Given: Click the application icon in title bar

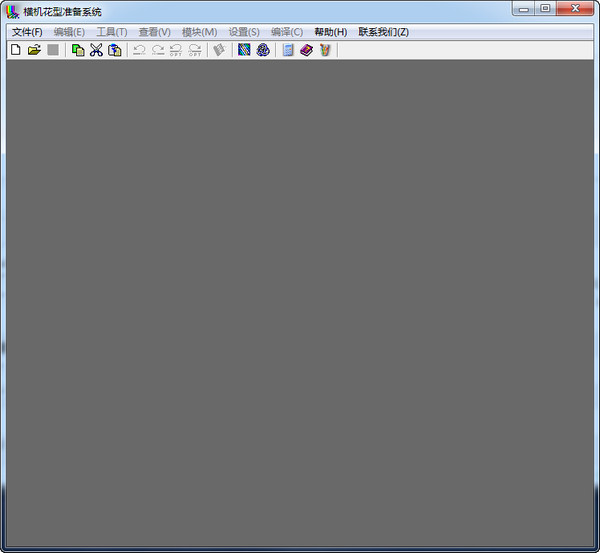Looking at the screenshot, I should pos(13,11).
